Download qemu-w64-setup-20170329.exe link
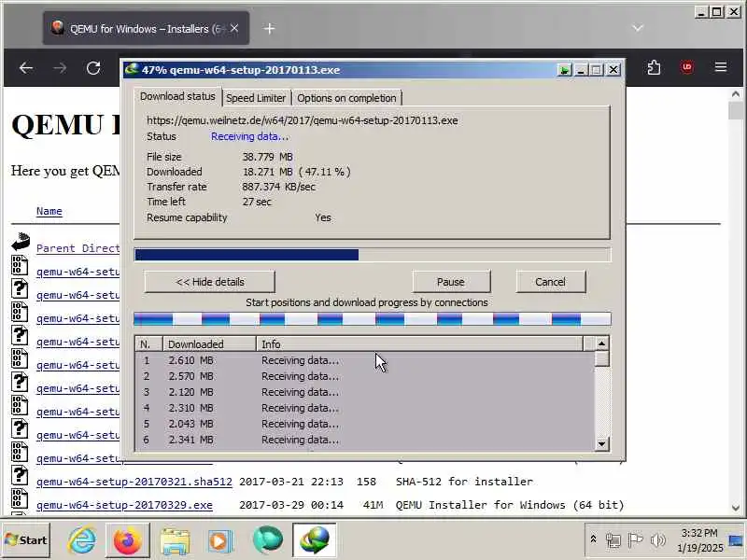Screen dimensions: 747x560 pos(124,505)
